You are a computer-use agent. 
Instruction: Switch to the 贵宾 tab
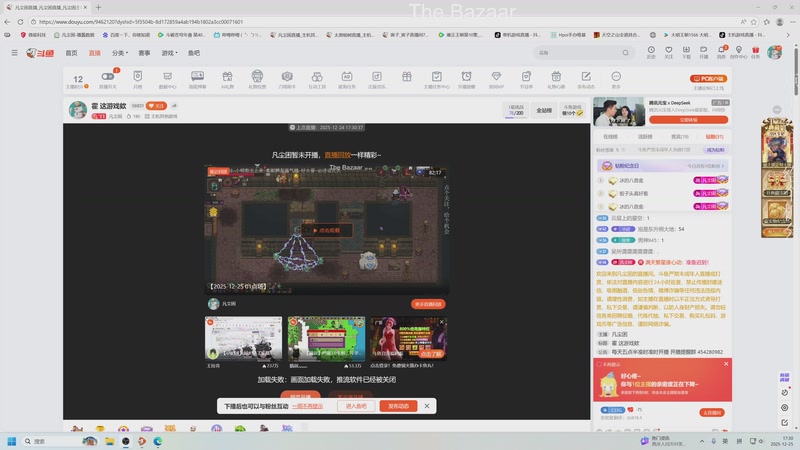point(680,137)
